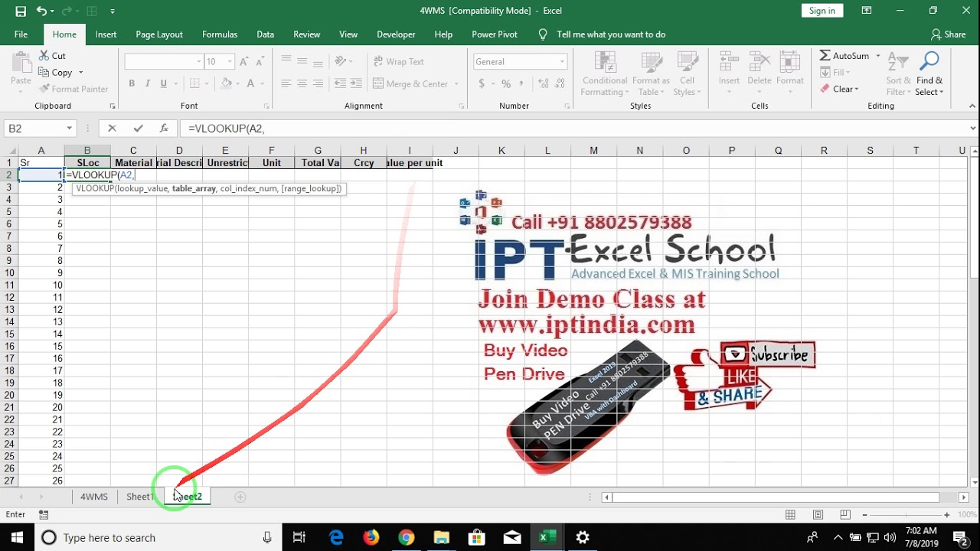Click the Save icon in quick access toolbar

21,11
